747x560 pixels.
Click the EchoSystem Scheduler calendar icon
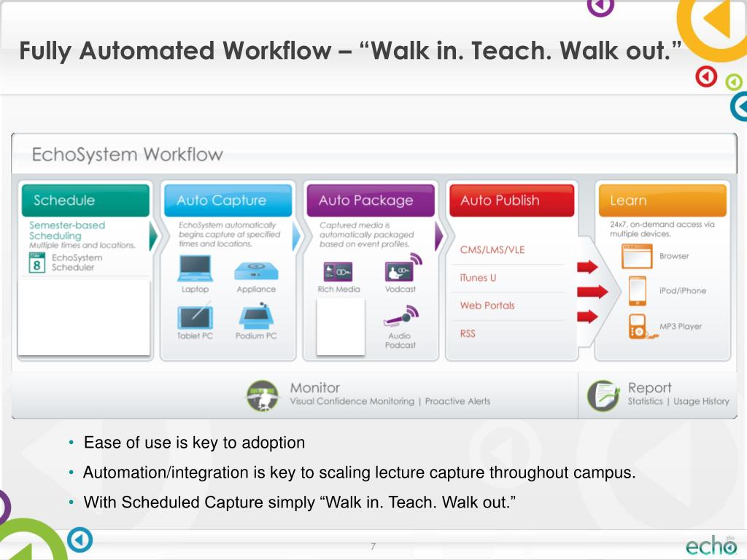tap(37, 262)
